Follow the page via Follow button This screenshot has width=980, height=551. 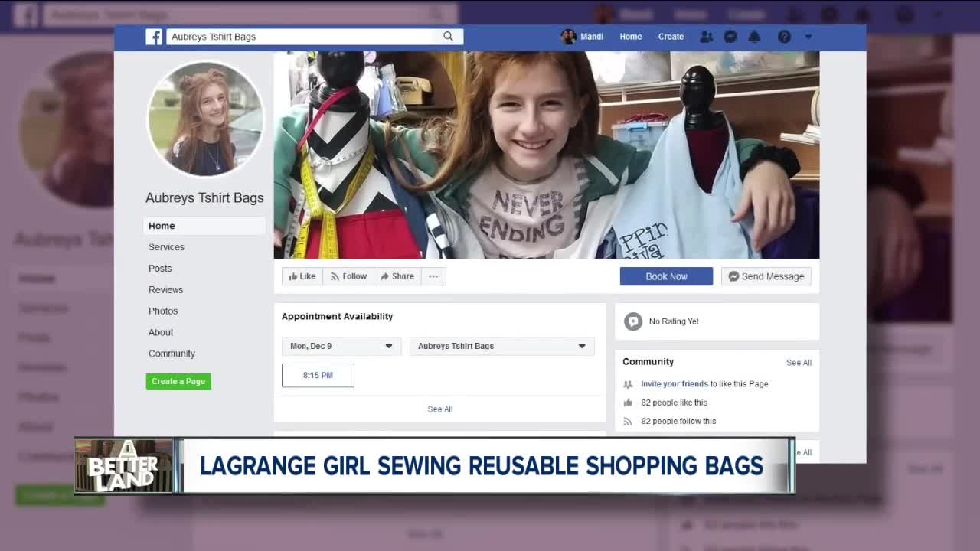pyautogui.click(x=348, y=276)
